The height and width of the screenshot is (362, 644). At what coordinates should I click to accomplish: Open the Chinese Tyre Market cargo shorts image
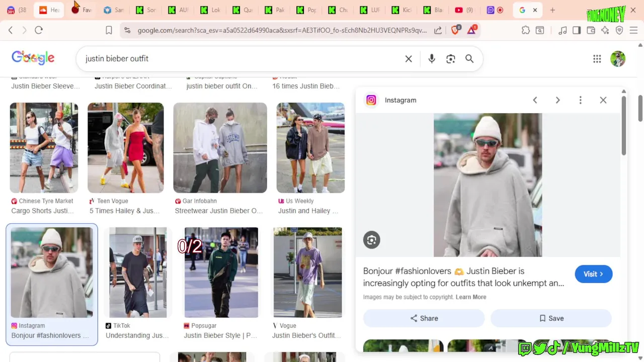[x=44, y=148]
